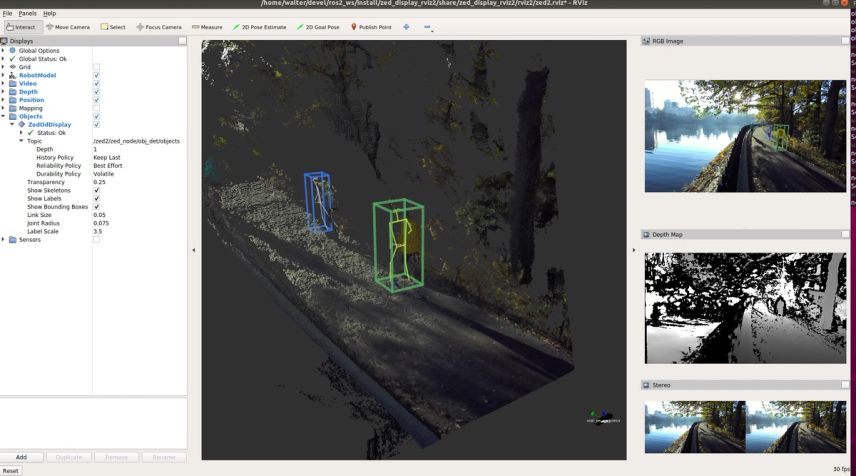The width and height of the screenshot is (856, 476).
Task: Click the RobotModel robot icon
Action: [13, 75]
